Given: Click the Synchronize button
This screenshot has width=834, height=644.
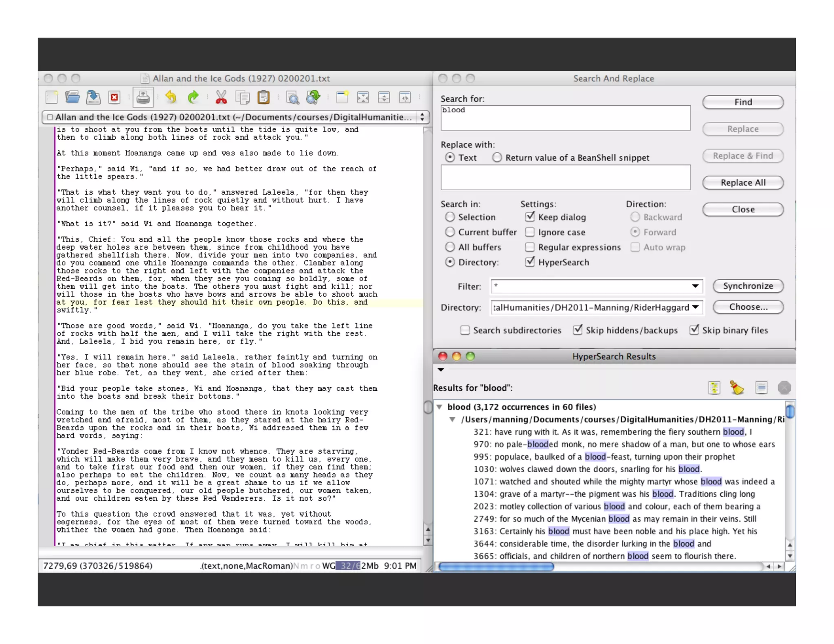Looking at the screenshot, I should click(x=748, y=286).
